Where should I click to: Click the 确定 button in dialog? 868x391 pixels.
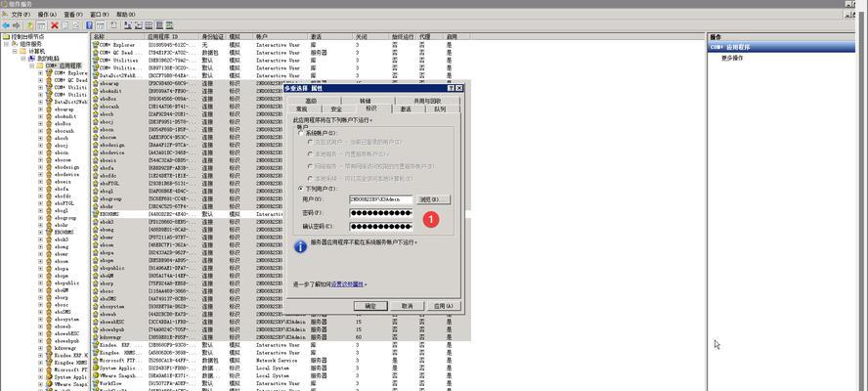click(x=370, y=306)
